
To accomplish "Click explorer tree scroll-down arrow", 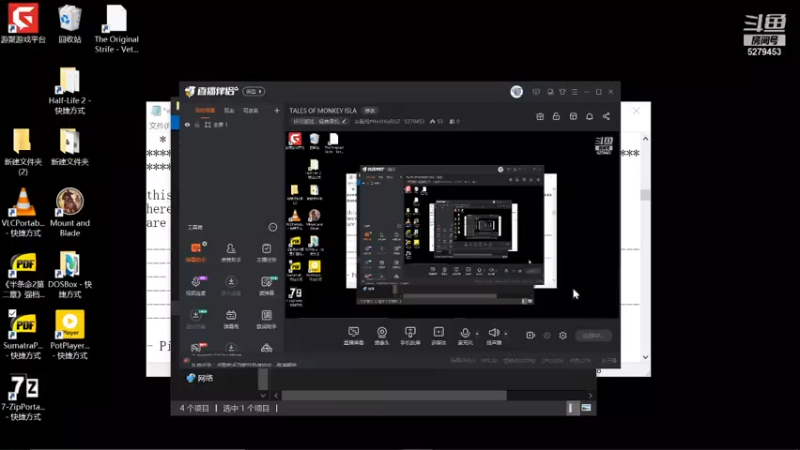I will (x=263, y=395).
